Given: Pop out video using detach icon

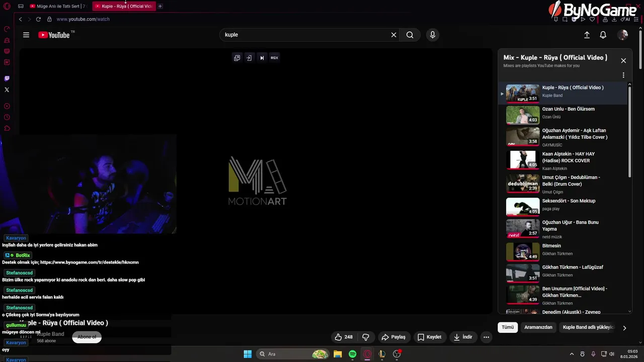Looking at the screenshot, I should point(237,58).
